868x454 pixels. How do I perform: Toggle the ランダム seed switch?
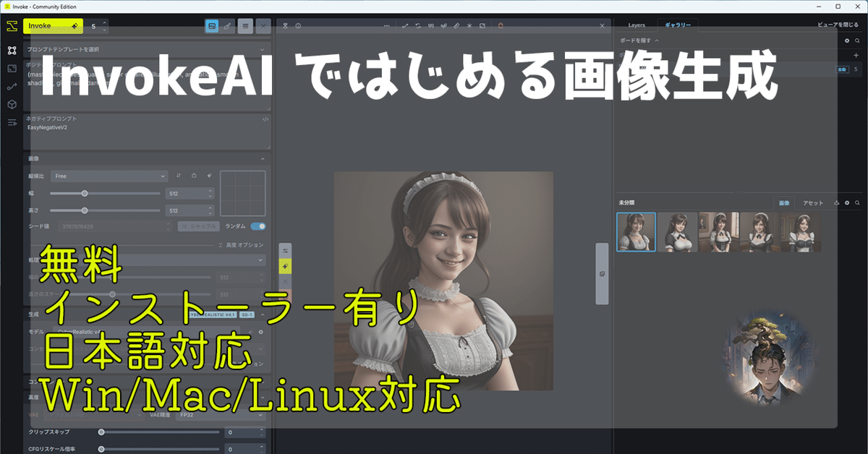click(258, 226)
